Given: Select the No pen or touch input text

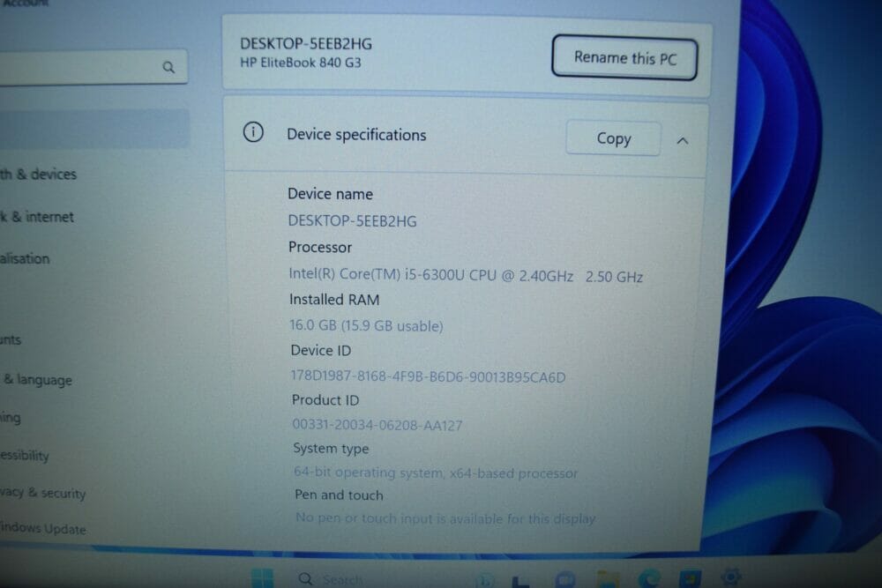Looking at the screenshot, I should [x=445, y=518].
